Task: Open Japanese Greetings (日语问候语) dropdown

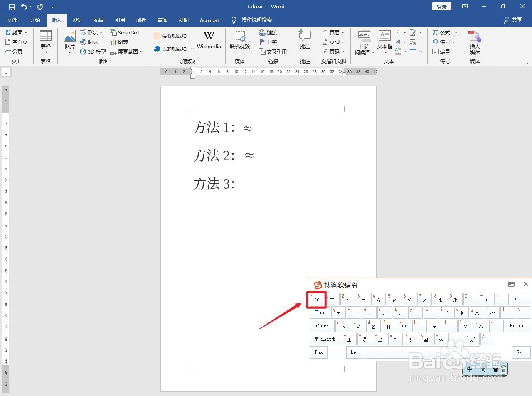Action: pyautogui.click(x=365, y=42)
